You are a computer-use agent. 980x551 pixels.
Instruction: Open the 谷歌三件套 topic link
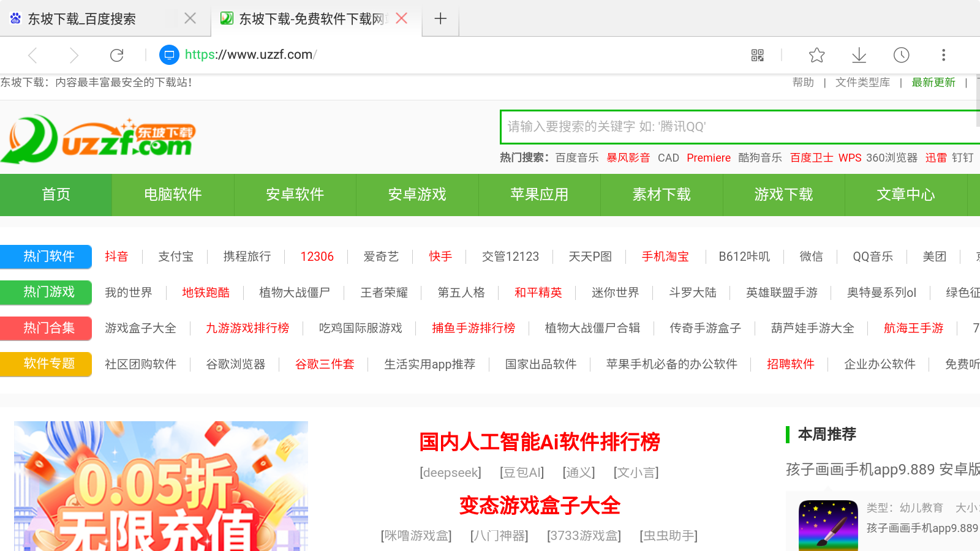(325, 364)
